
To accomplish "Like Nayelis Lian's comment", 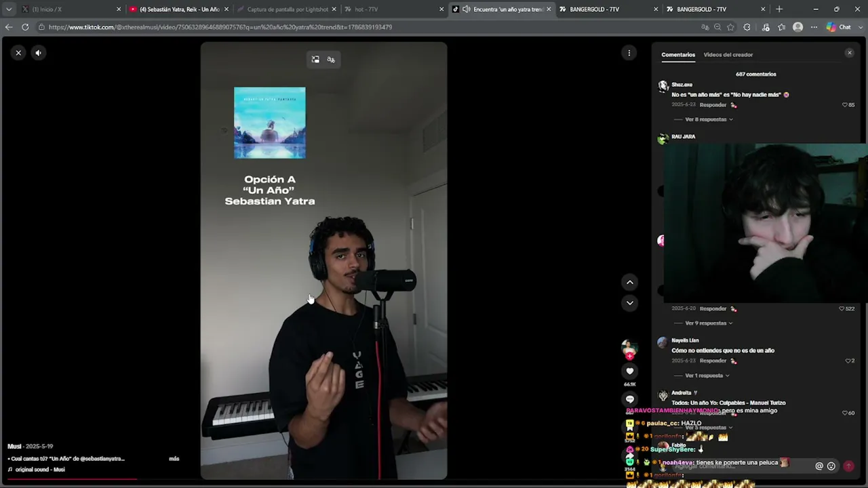I will [x=847, y=361].
